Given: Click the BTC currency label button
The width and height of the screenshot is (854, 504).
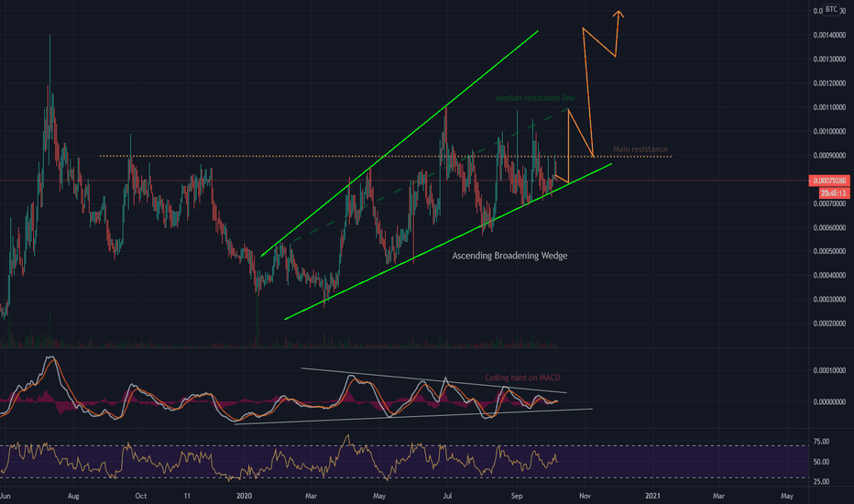Looking at the screenshot, I should click(x=831, y=9).
